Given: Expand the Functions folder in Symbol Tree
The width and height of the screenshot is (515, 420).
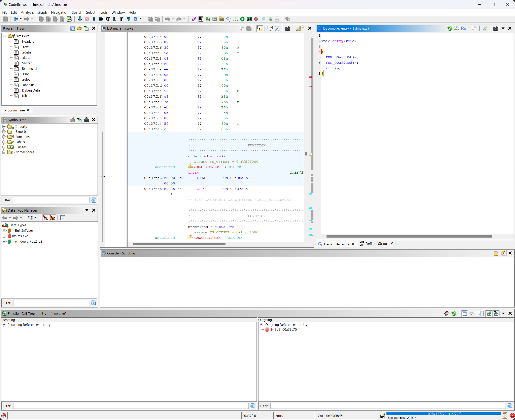Looking at the screenshot, I should 4,137.
